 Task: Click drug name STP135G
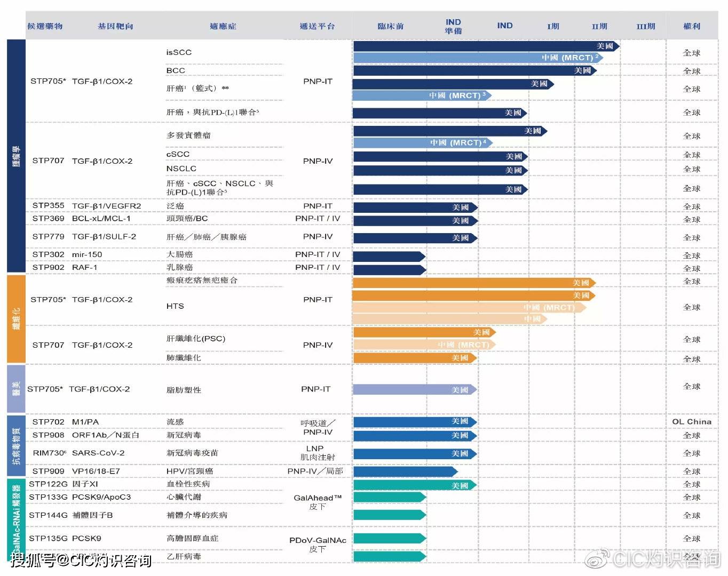pyautogui.click(x=48, y=539)
